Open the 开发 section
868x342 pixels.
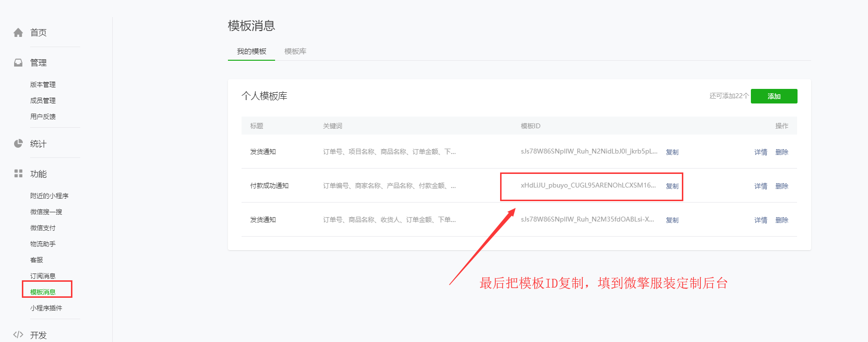(x=38, y=335)
